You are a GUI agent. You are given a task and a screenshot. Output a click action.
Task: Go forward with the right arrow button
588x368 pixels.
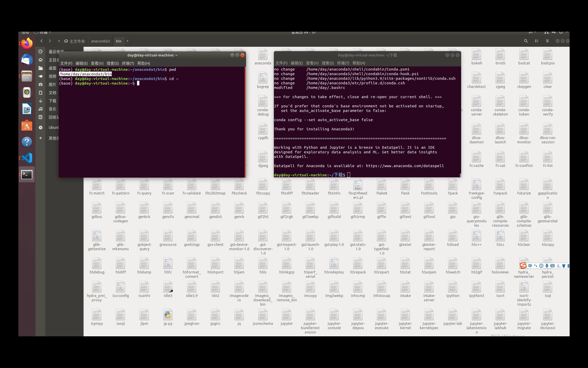(x=50, y=41)
